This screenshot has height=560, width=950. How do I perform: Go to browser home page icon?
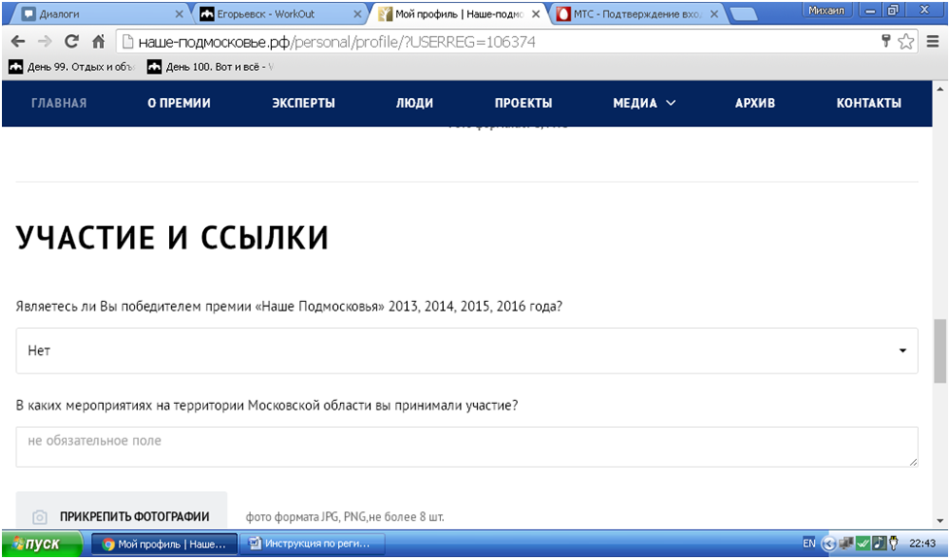(x=98, y=42)
